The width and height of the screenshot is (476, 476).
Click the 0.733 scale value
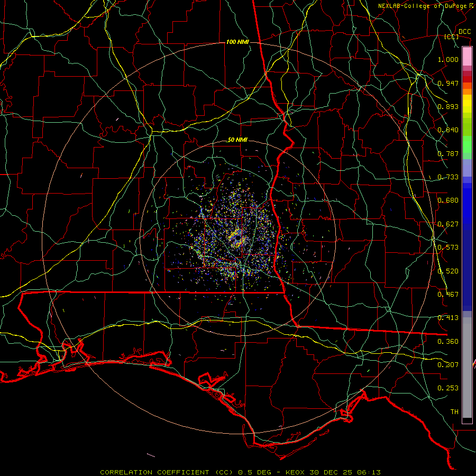click(448, 177)
